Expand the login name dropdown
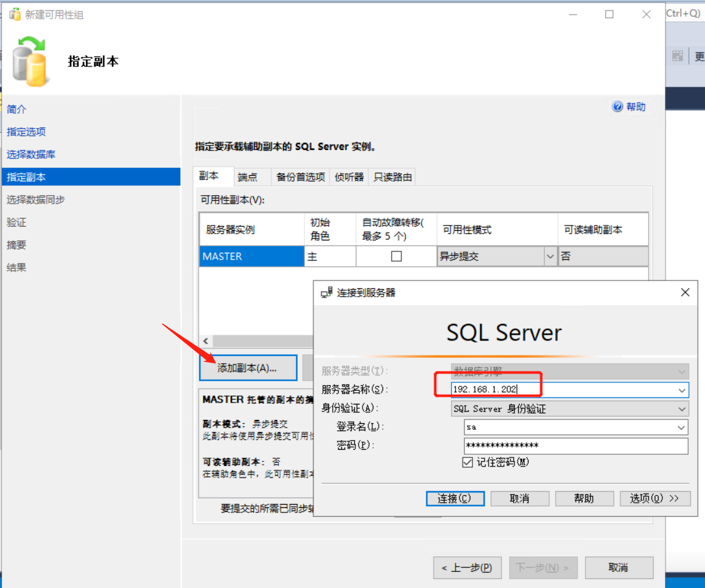The width and height of the screenshot is (705, 588). [x=681, y=427]
